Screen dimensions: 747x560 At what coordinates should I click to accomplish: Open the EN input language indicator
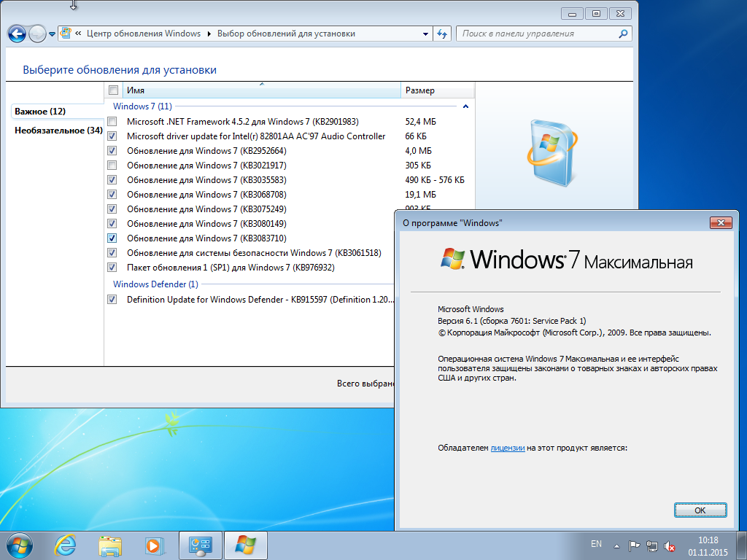(x=596, y=544)
